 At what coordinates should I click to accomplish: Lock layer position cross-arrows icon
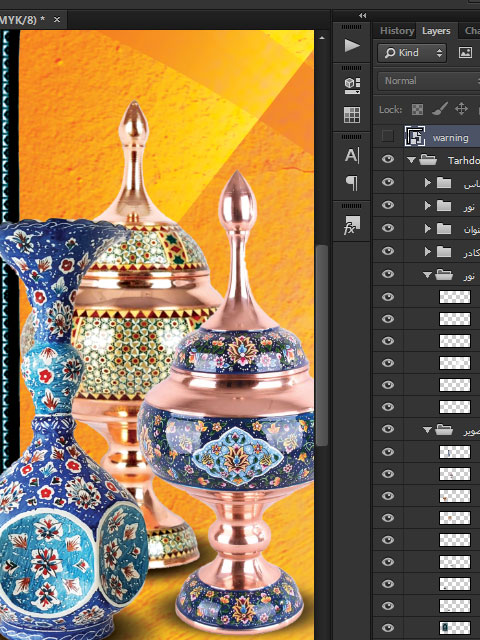[461, 109]
